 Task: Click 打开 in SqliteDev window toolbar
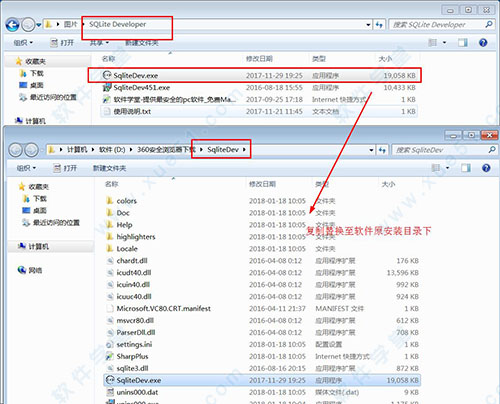[65, 168]
